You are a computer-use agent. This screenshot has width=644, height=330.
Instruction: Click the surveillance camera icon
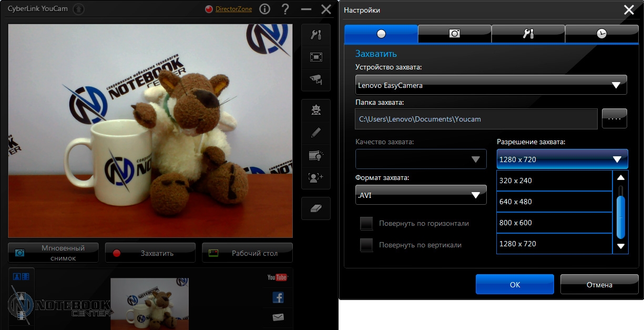316,79
